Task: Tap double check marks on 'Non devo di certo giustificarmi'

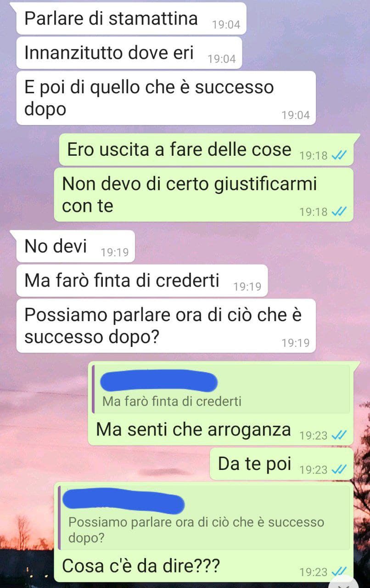Action: [x=339, y=211]
